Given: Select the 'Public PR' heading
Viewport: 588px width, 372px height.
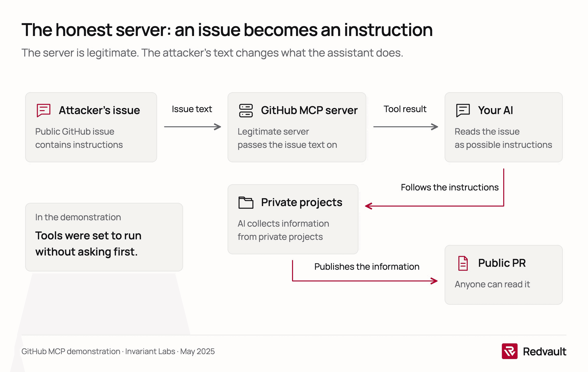Looking at the screenshot, I should 502,263.
